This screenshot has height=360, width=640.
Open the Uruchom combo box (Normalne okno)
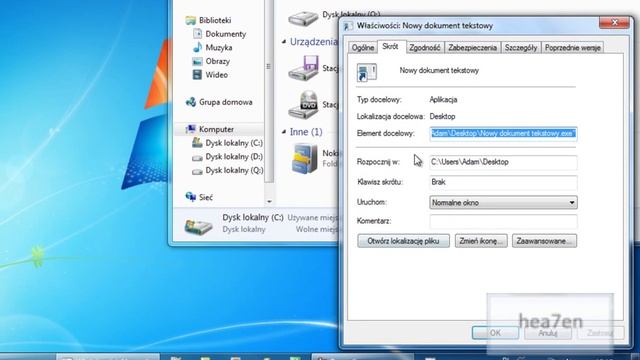pyautogui.click(x=503, y=202)
